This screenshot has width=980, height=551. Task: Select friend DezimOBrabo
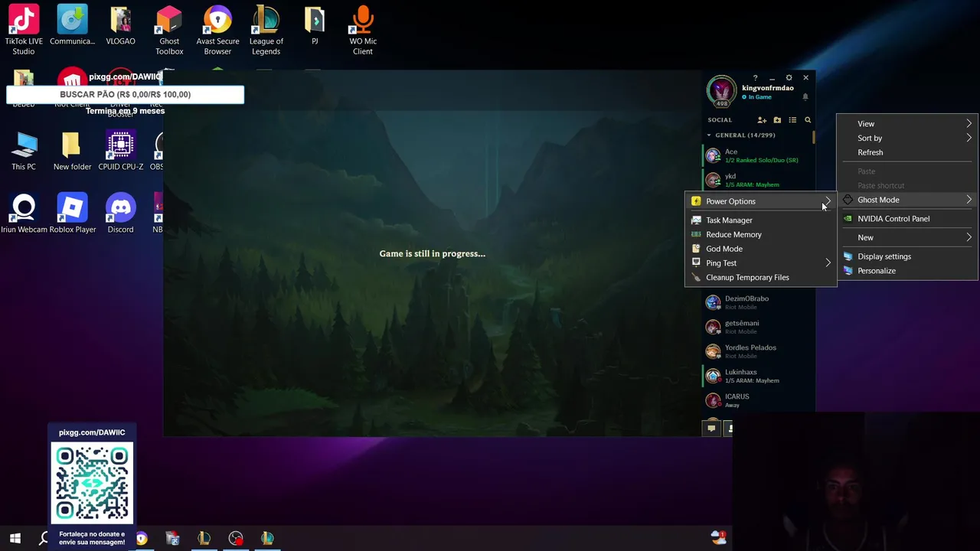pyautogui.click(x=757, y=302)
